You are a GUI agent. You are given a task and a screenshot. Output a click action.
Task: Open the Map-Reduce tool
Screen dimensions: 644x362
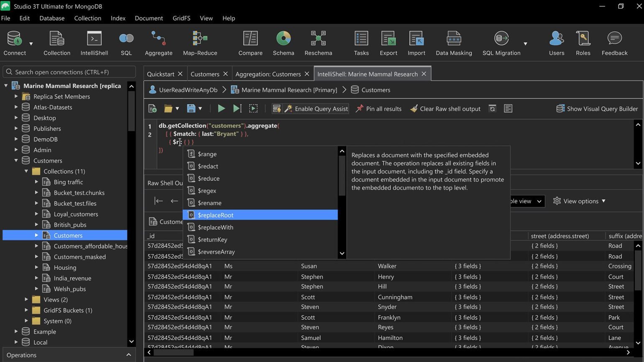click(200, 43)
